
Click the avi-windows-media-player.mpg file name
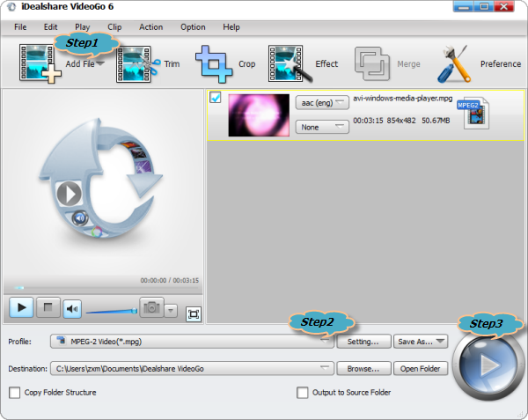[x=402, y=99]
